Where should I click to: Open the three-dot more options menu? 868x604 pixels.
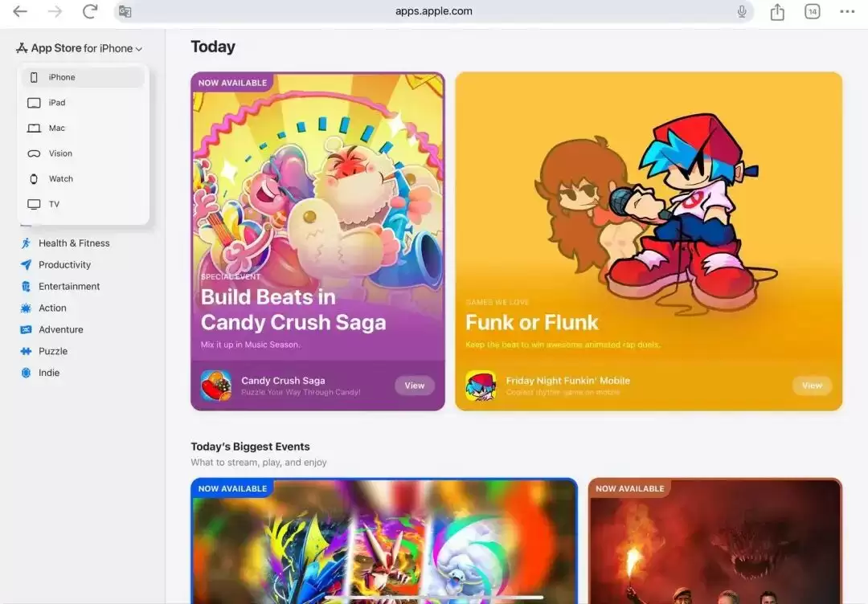[847, 11]
